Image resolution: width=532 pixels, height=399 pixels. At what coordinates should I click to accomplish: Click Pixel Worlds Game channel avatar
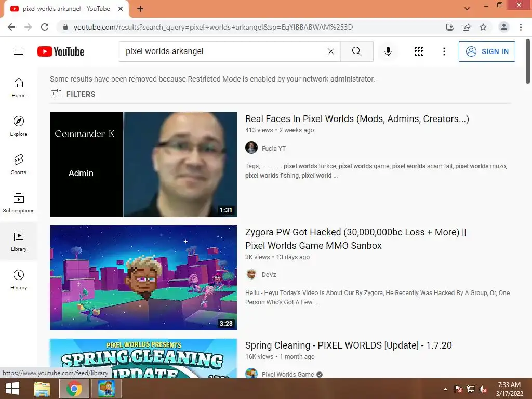click(251, 373)
